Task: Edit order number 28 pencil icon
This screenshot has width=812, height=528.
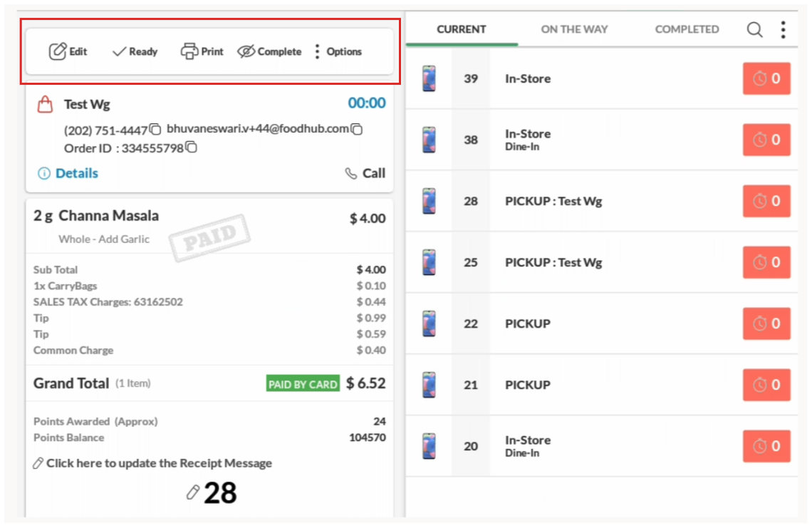Action: (x=192, y=492)
